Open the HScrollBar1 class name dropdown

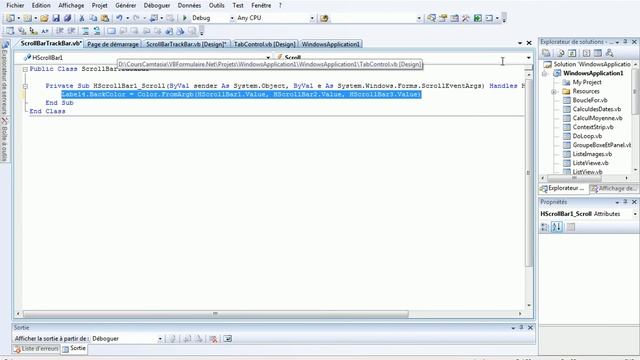coord(268,58)
